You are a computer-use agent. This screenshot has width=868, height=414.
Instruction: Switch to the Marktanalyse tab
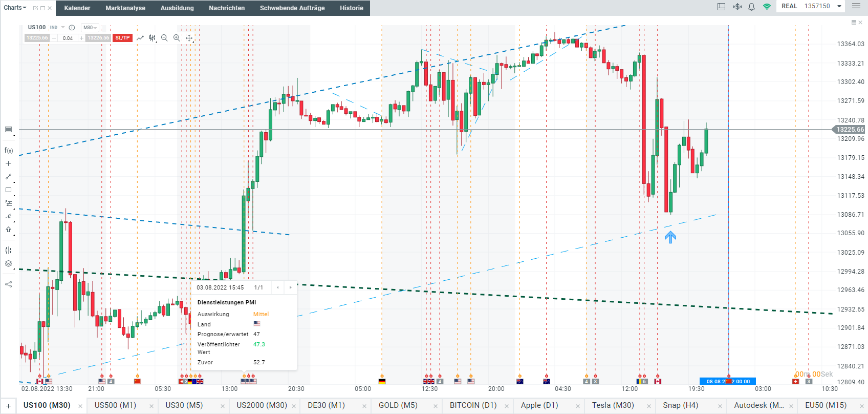[125, 8]
